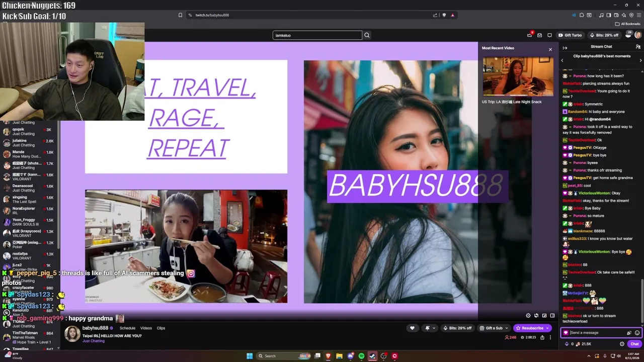
Task: Open the Most Recent Video thumbnail
Action: pyautogui.click(x=518, y=76)
